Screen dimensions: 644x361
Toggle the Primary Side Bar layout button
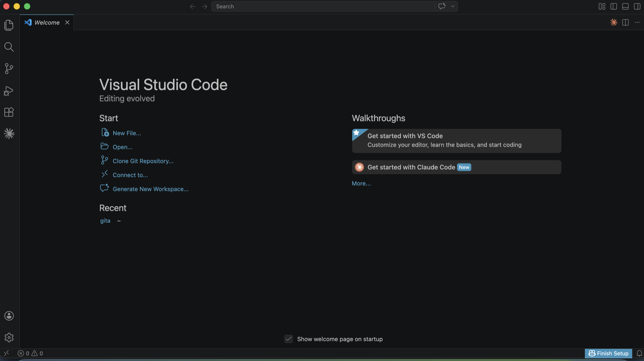pyautogui.click(x=614, y=6)
